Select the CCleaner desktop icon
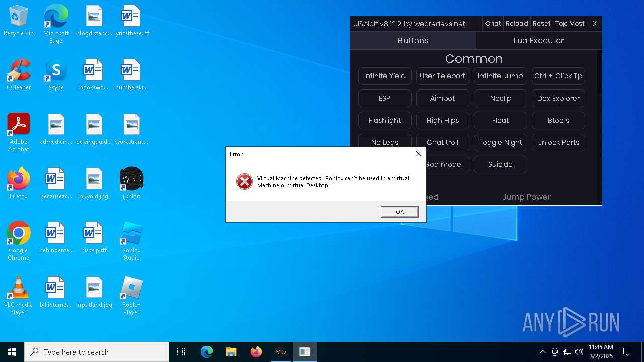This screenshot has width=644, height=362. [19, 75]
